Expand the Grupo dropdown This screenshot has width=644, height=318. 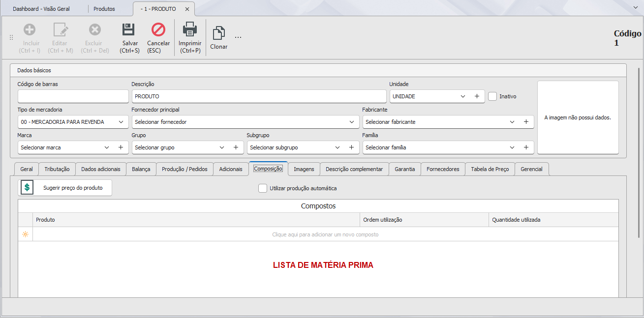pos(222,147)
